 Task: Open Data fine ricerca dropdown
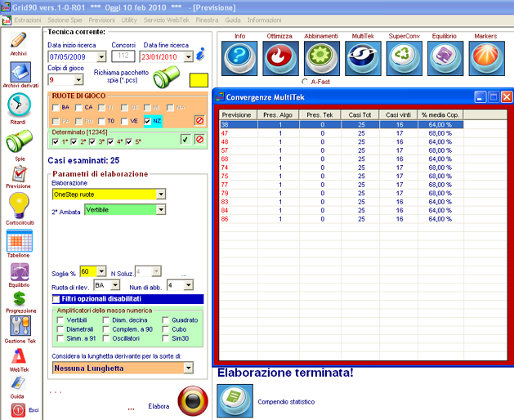(189, 57)
